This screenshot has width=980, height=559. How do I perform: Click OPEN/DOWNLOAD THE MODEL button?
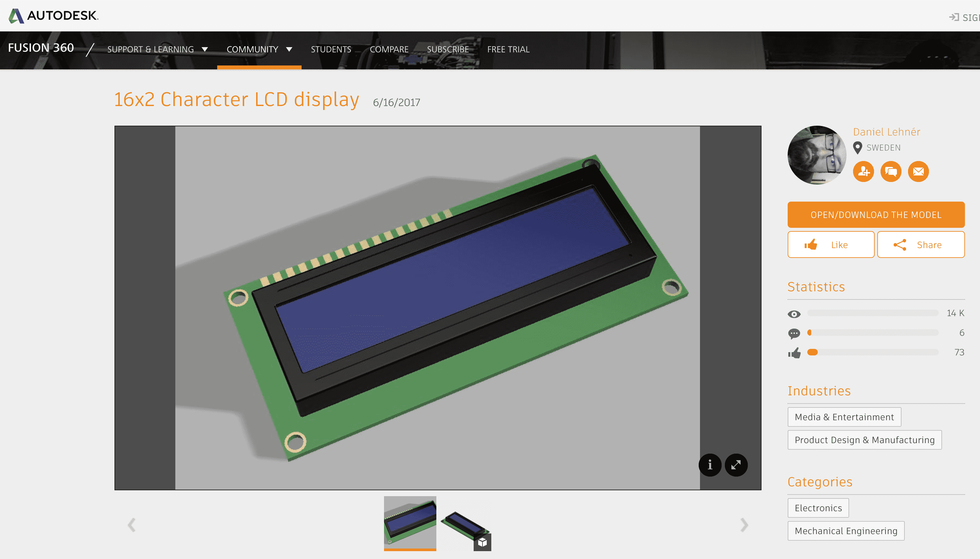coord(875,214)
